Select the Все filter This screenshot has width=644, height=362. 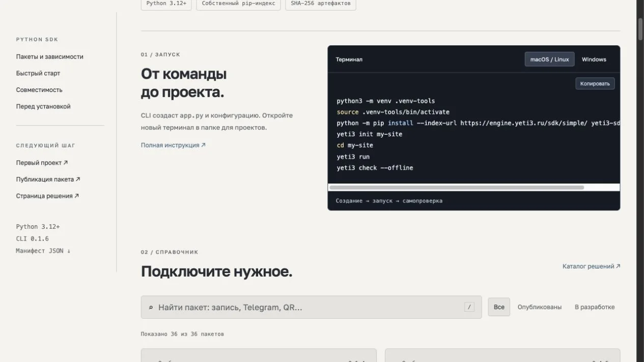coord(499,307)
